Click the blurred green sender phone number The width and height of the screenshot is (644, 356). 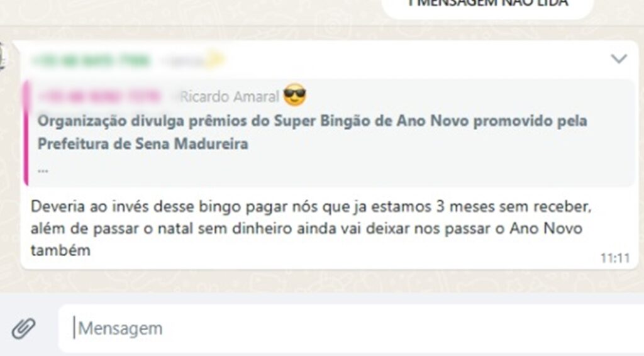click(x=91, y=61)
